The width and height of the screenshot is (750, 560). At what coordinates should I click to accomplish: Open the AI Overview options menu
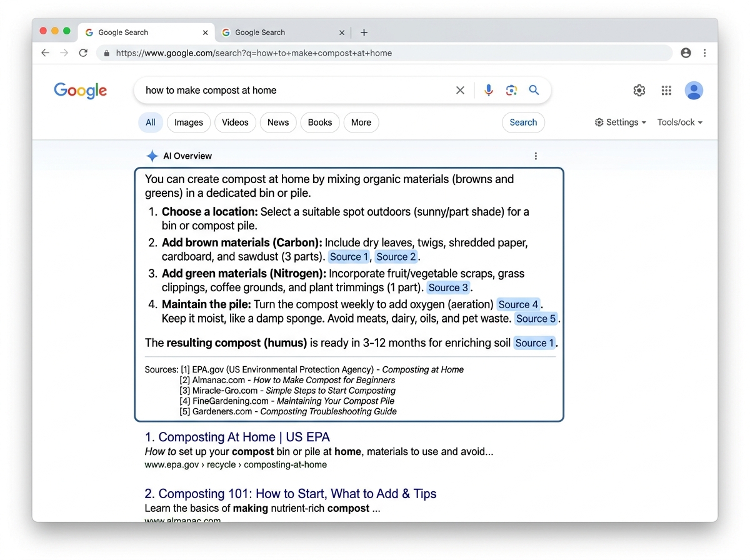536,156
